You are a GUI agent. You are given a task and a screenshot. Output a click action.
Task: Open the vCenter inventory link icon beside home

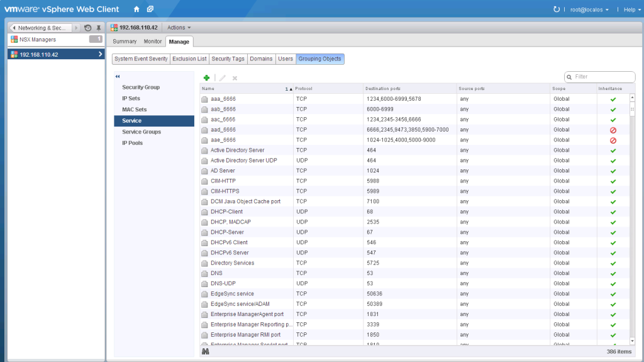150,9
